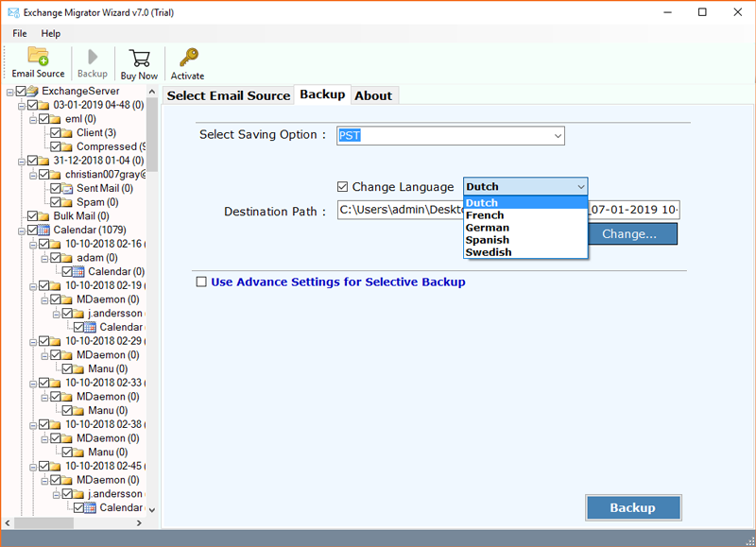Click the Client (3) folder icon
Image resolution: width=756 pixels, height=547 pixels.
[67, 133]
